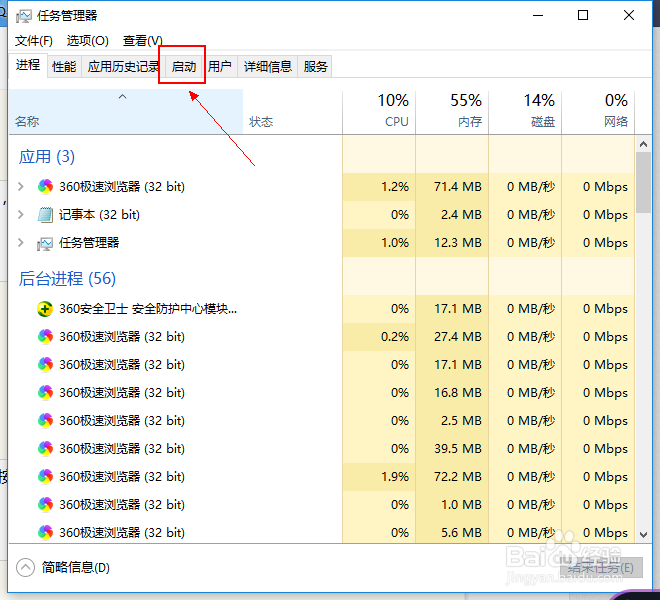The height and width of the screenshot is (600, 660).
Task: Click the 记事本 notepad icon
Action: pos(45,215)
